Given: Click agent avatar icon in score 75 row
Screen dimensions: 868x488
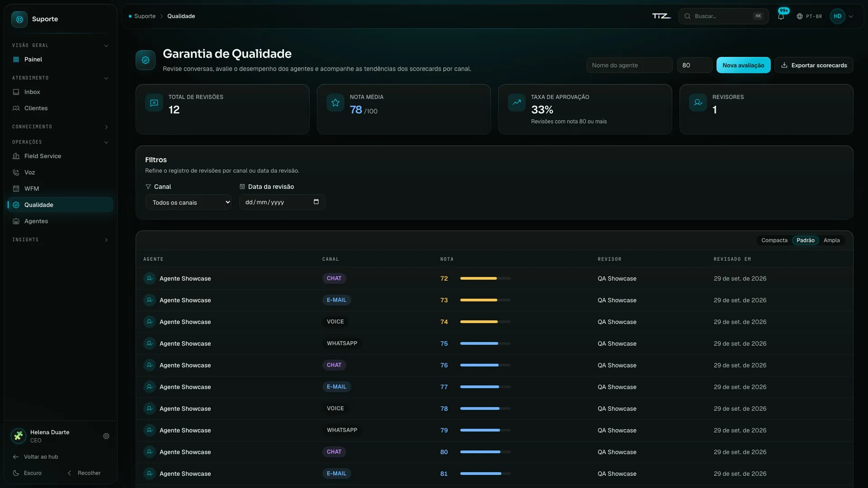Looking at the screenshot, I should coord(150,344).
